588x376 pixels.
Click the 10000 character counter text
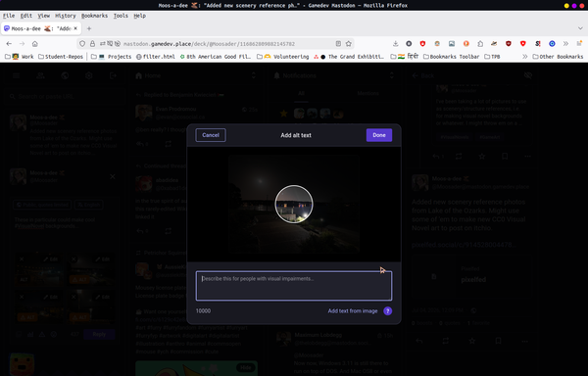[203, 310]
